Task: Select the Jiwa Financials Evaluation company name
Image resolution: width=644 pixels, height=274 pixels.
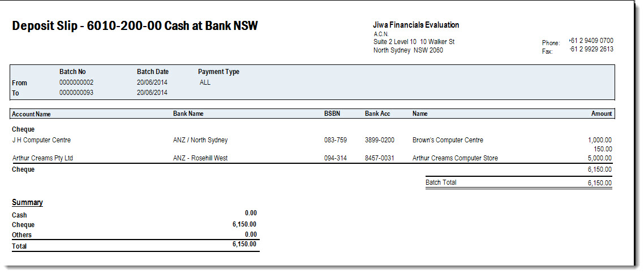Action: tap(416, 25)
